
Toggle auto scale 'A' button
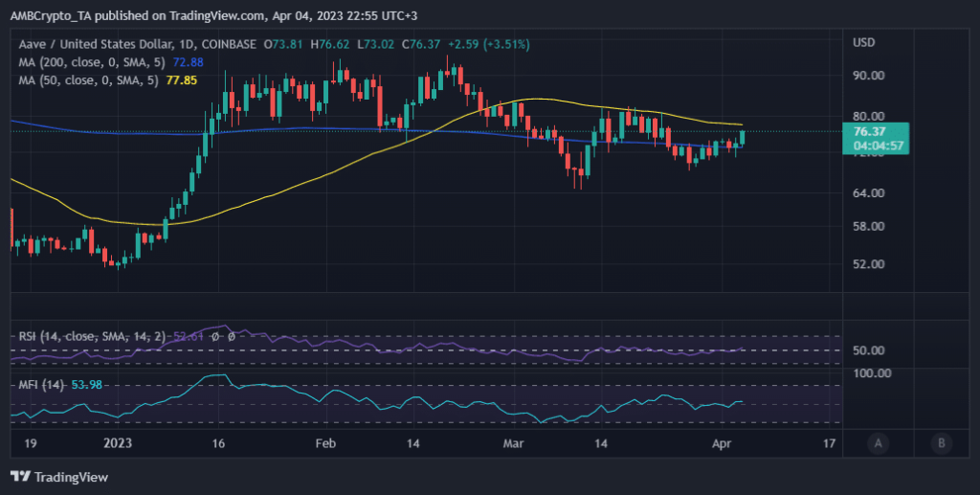(877, 442)
